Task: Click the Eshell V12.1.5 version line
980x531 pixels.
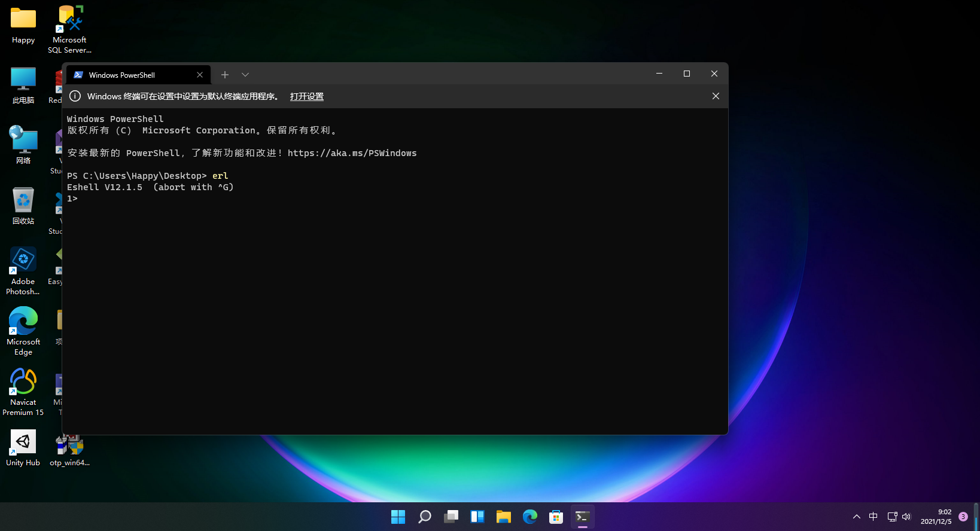Action: (150, 187)
